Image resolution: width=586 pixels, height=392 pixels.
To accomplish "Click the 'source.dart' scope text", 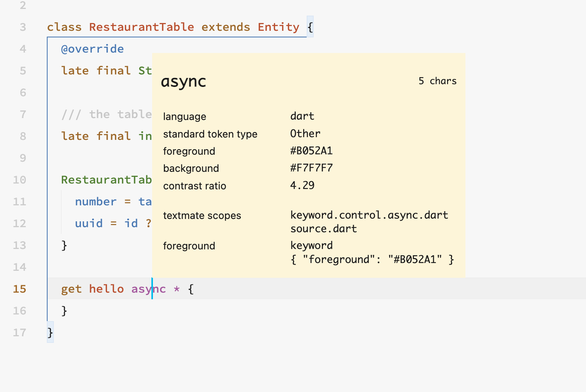I will (323, 229).
